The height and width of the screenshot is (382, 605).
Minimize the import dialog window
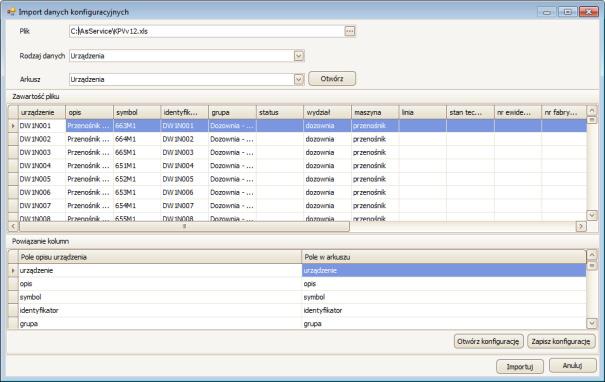547,12
